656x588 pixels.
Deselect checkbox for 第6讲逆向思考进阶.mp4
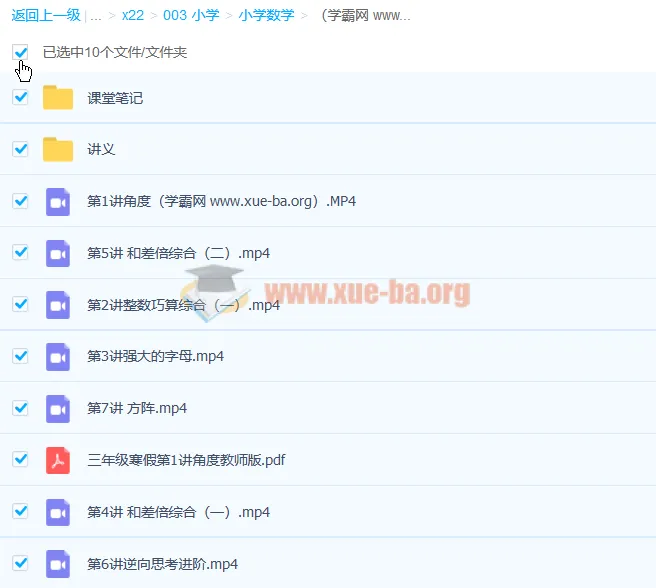(20, 563)
